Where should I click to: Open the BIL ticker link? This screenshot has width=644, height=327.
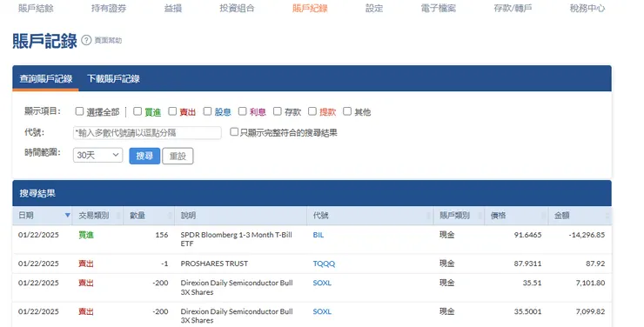[x=319, y=235]
